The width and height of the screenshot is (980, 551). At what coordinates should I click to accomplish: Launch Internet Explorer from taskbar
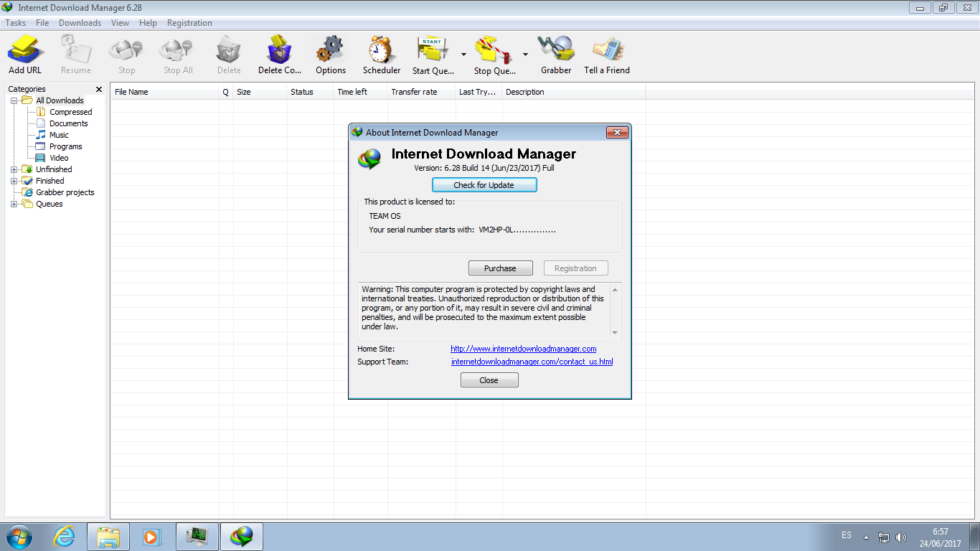click(x=65, y=536)
